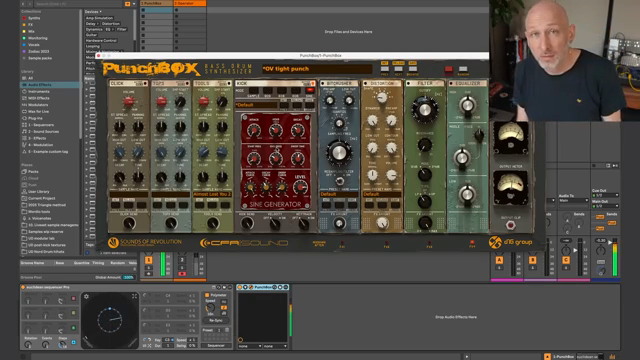Click the Sequencer button at bottom
Image resolution: width=640 pixels, height=360 pixels.
click(216, 346)
